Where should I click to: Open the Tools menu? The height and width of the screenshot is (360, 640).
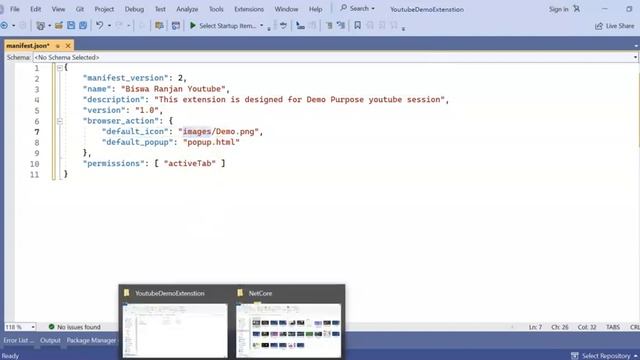216,9
